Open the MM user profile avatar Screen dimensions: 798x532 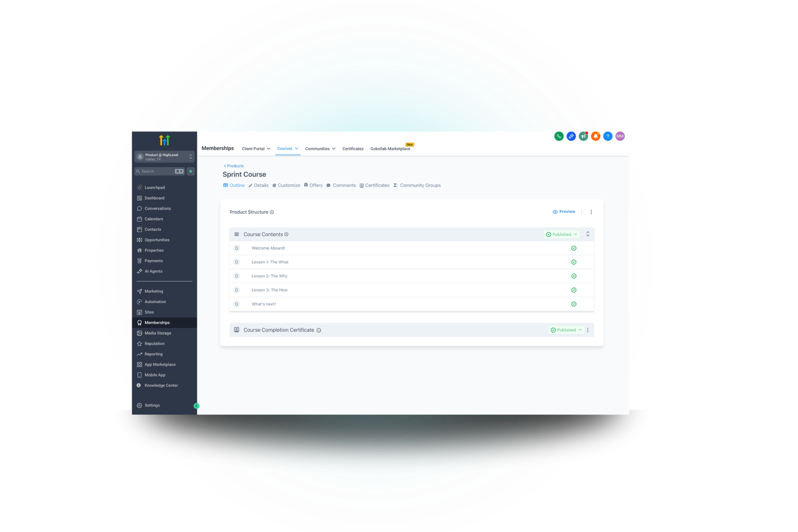tap(620, 136)
